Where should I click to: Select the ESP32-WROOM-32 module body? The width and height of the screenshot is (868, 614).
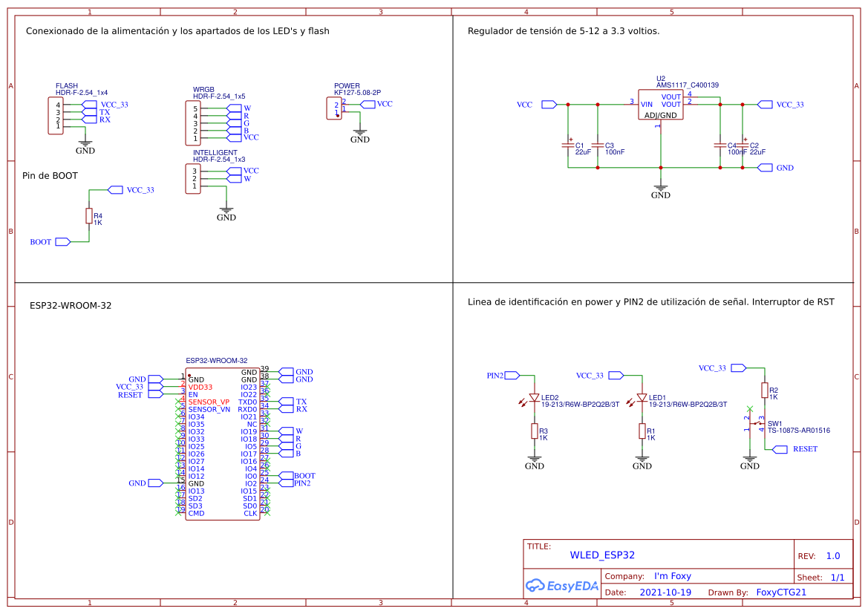tap(222, 444)
